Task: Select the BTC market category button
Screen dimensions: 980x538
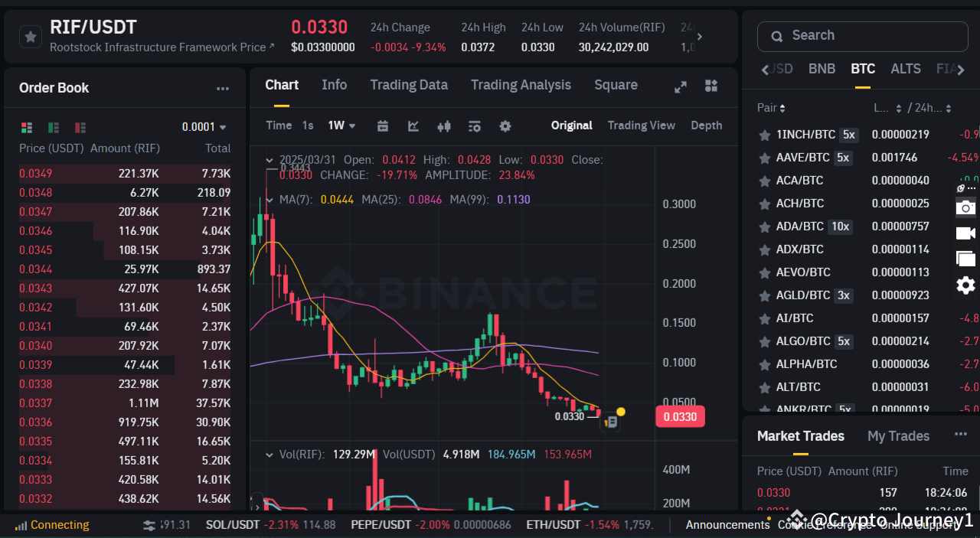Action: point(863,69)
